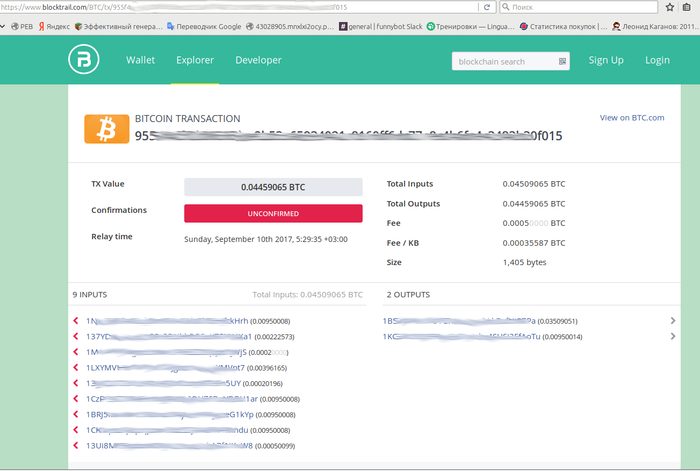Viewport: 700px width, 471px height.
Task: Open the Эффективный генера bookmark
Action: [118, 26]
